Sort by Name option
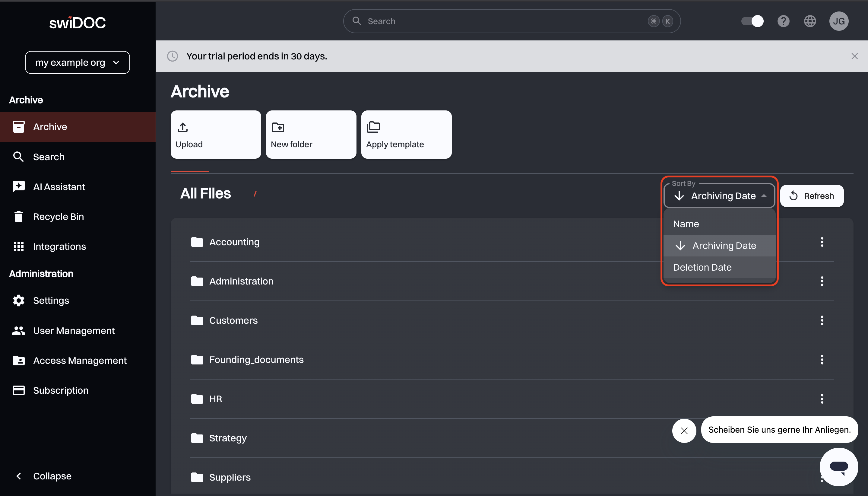Viewport: 868px width, 496px height. click(x=719, y=224)
